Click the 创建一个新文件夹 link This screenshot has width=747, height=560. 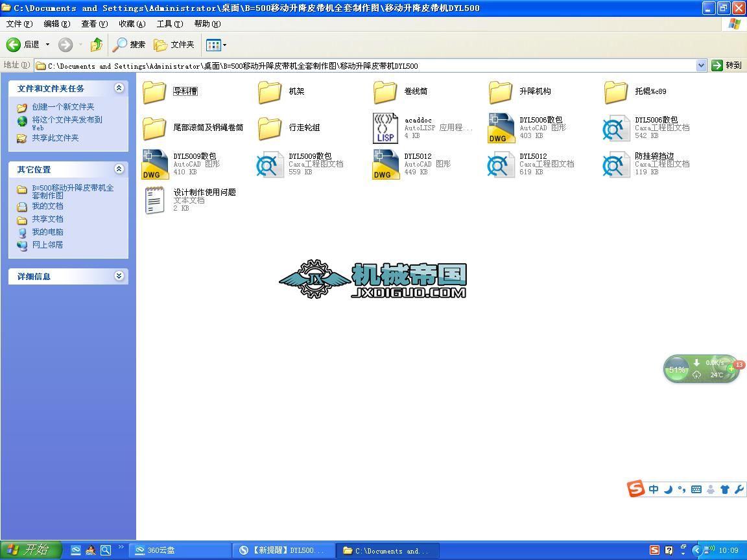pos(63,107)
